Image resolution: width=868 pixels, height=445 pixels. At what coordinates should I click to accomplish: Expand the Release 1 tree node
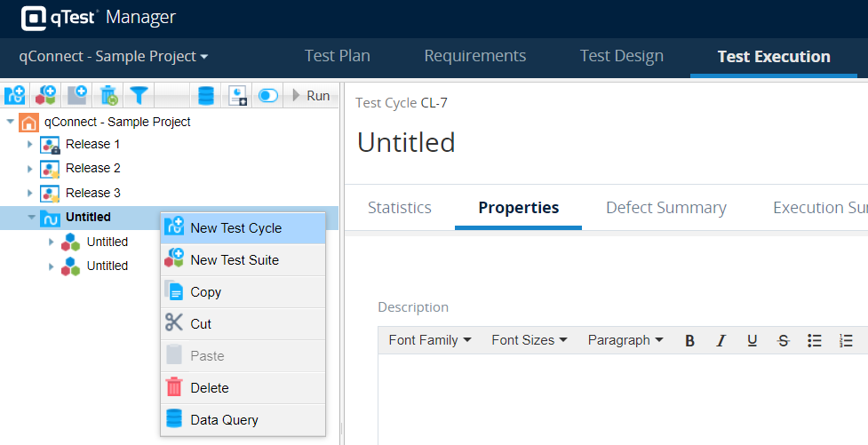tap(29, 144)
